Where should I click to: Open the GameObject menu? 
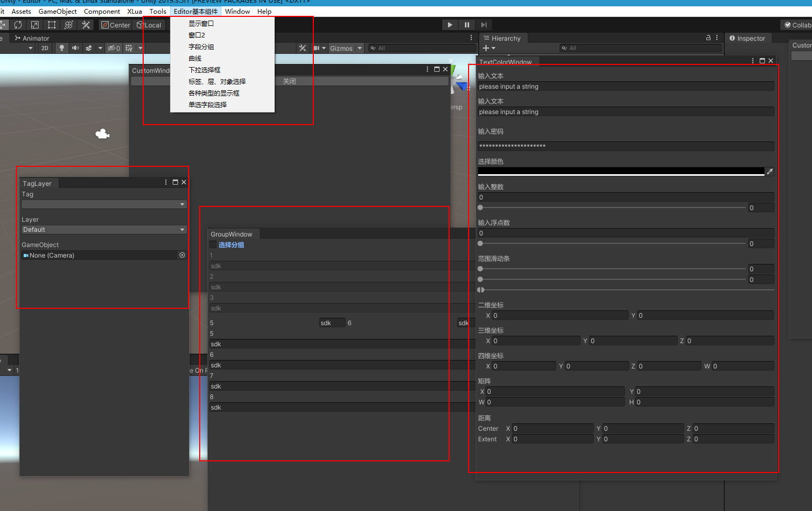pyautogui.click(x=58, y=11)
